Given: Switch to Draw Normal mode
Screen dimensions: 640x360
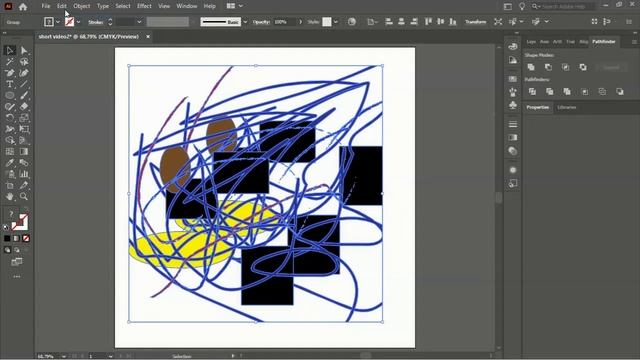Looking at the screenshot, I should coord(7,250).
